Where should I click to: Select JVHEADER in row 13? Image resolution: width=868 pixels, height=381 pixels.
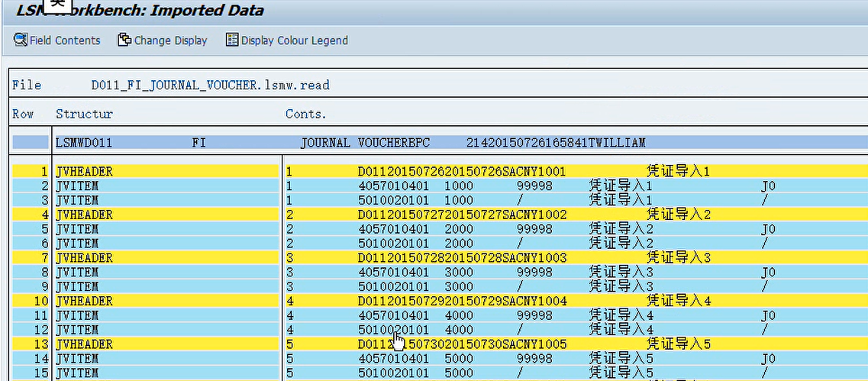[84, 344]
